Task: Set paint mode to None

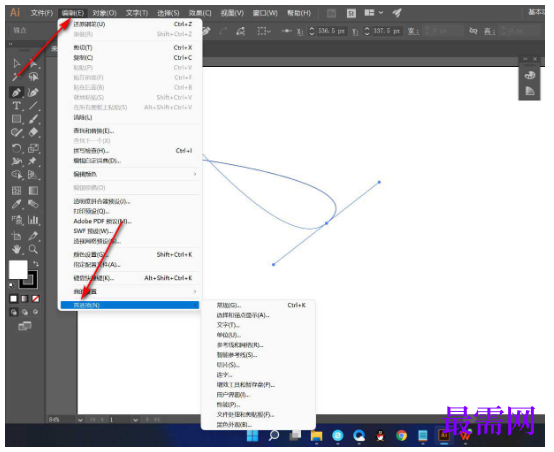Action: tap(35, 299)
